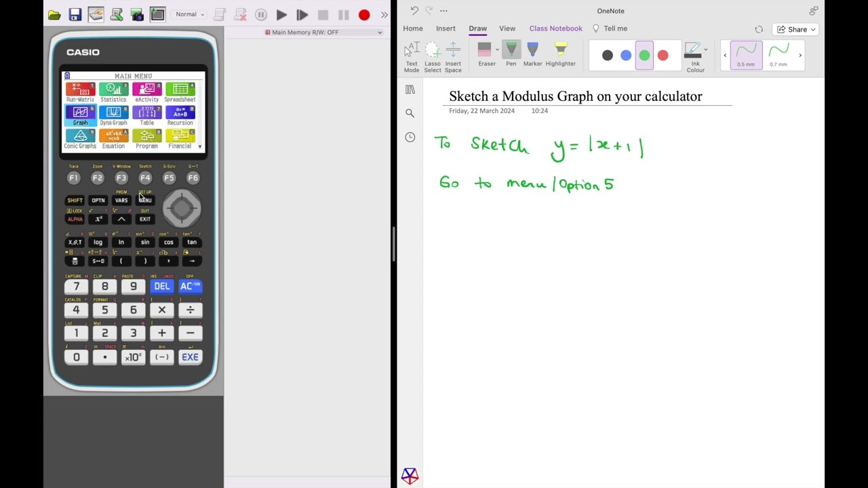
Task: Click the page title Sketch a Modulus Graph
Action: pyautogui.click(x=576, y=96)
